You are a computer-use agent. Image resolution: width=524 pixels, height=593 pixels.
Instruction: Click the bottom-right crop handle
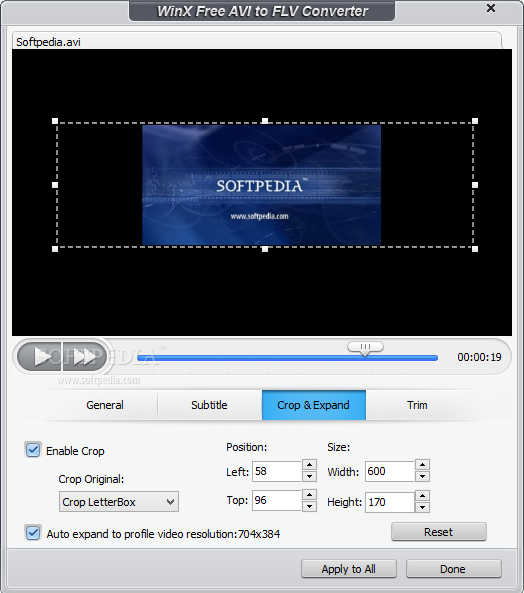click(x=475, y=249)
